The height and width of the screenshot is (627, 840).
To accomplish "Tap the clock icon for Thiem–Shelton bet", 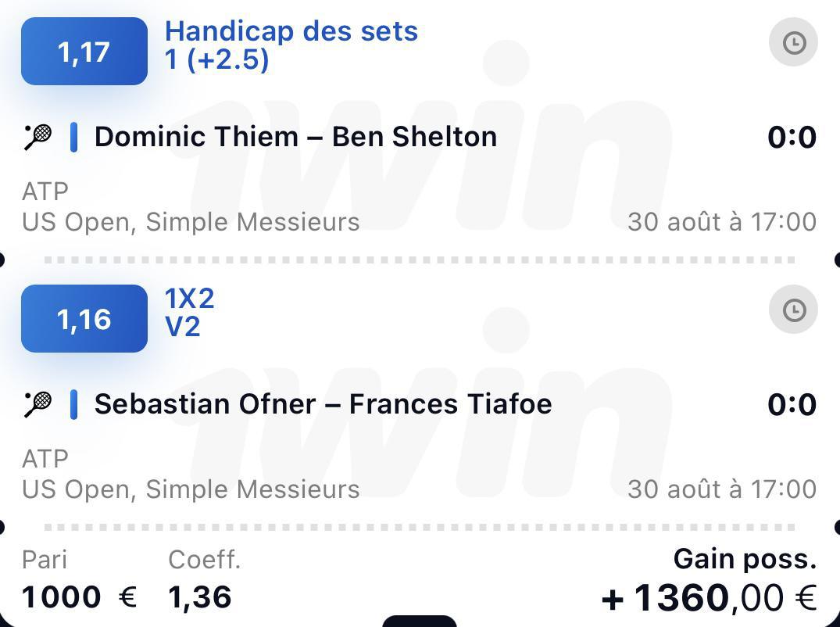I will (793, 42).
